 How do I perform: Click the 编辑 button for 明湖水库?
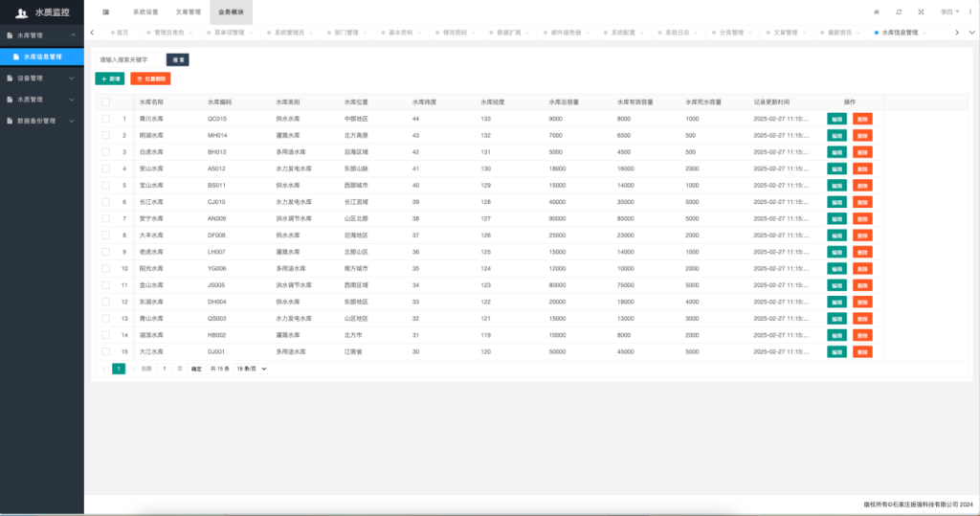point(836,136)
